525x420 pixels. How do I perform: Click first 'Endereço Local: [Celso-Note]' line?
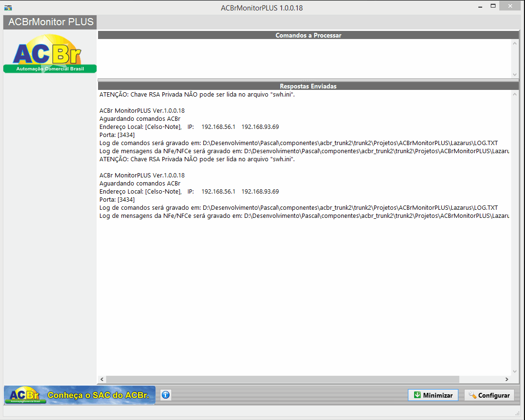click(x=189, y=127)
